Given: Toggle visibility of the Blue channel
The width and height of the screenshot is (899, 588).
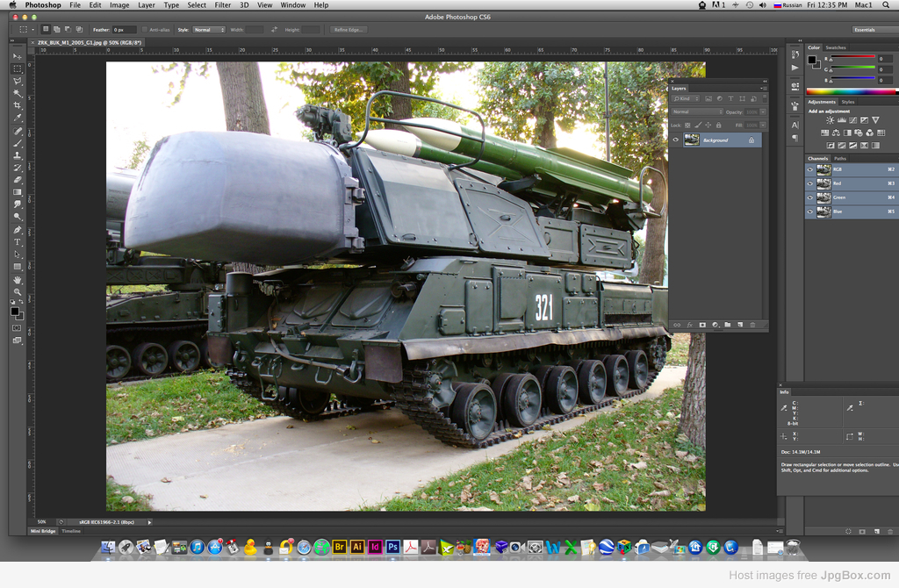Looking at the screenshot, I should coord(810,212).
